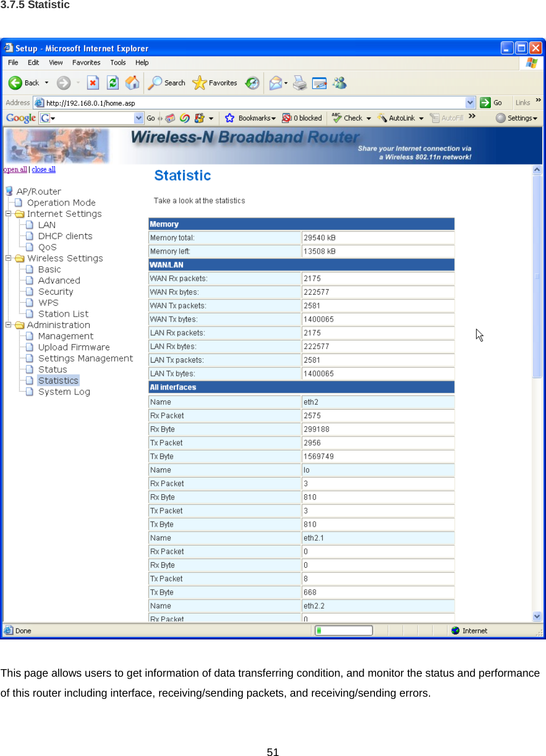Click the Google spell Check icon
Viewport: 546px width, 756px height.
(336, 118)
